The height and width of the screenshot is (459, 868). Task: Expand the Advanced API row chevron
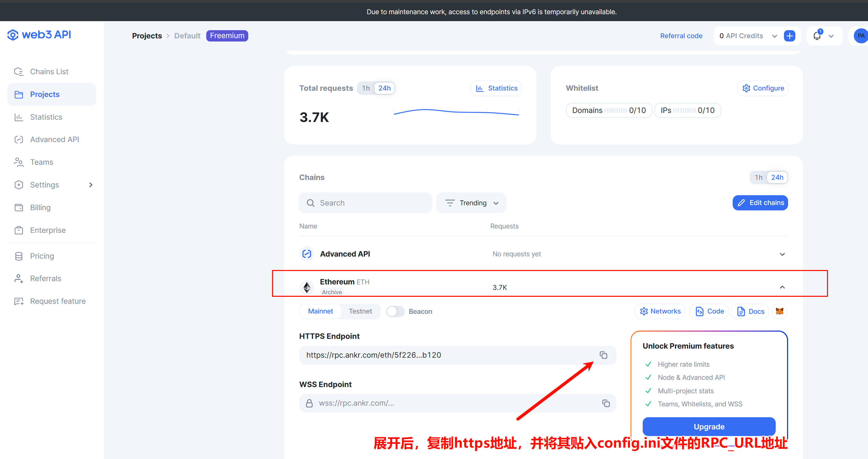pos(782,254)
